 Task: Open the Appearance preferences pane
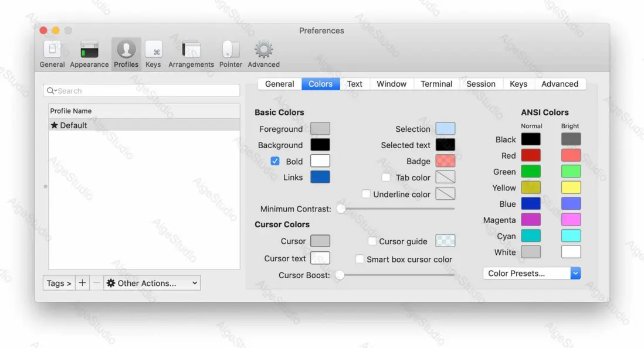[89, 53]
